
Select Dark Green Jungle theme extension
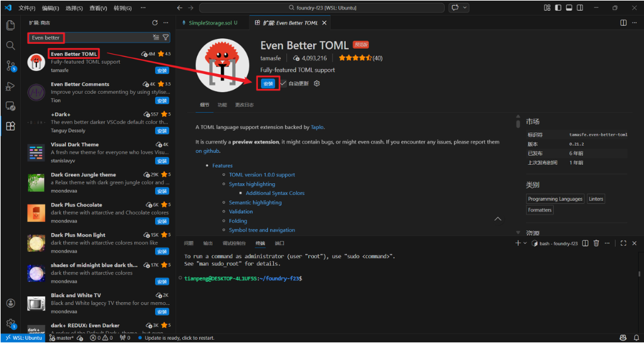point(99,183)
